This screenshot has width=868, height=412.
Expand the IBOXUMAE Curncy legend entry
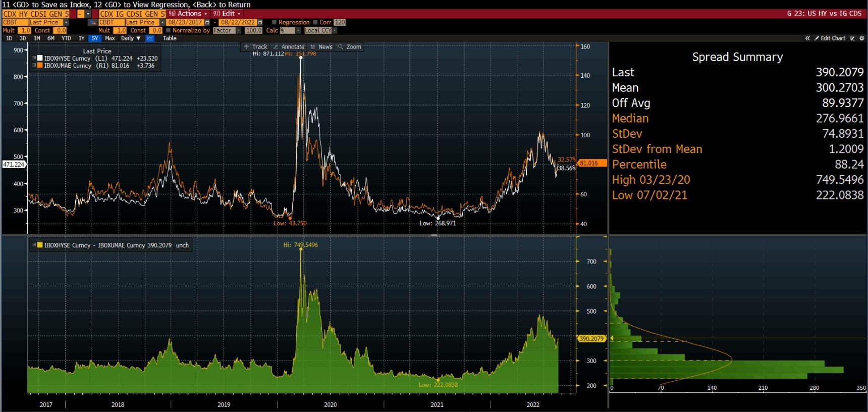click(x=34, y=65)
